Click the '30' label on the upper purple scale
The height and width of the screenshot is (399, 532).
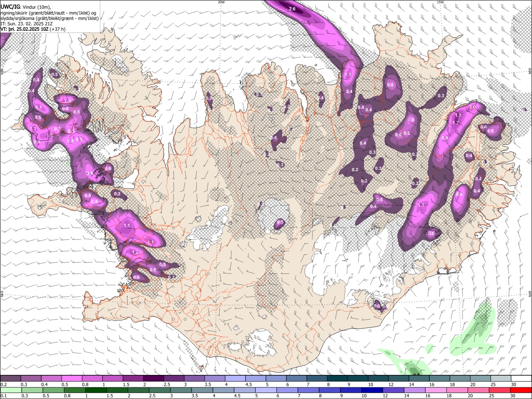point(513,384)
